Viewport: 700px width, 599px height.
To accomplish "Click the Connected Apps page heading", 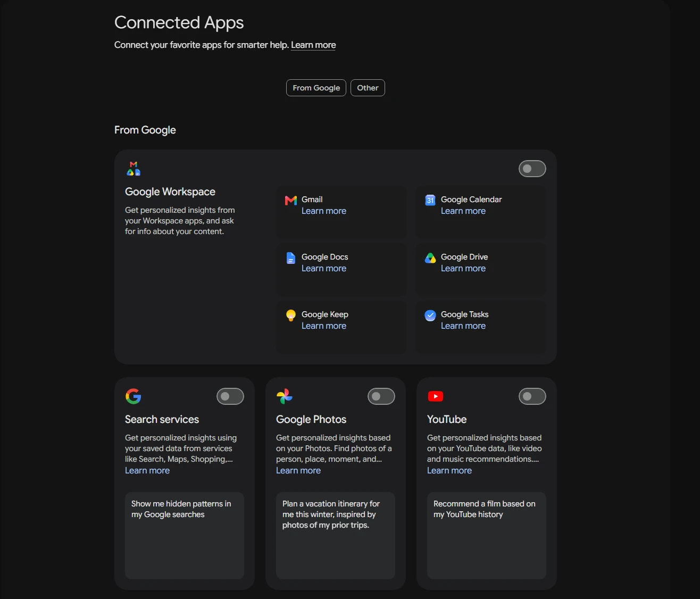I will pyautogui.click(x=179, y=22).
